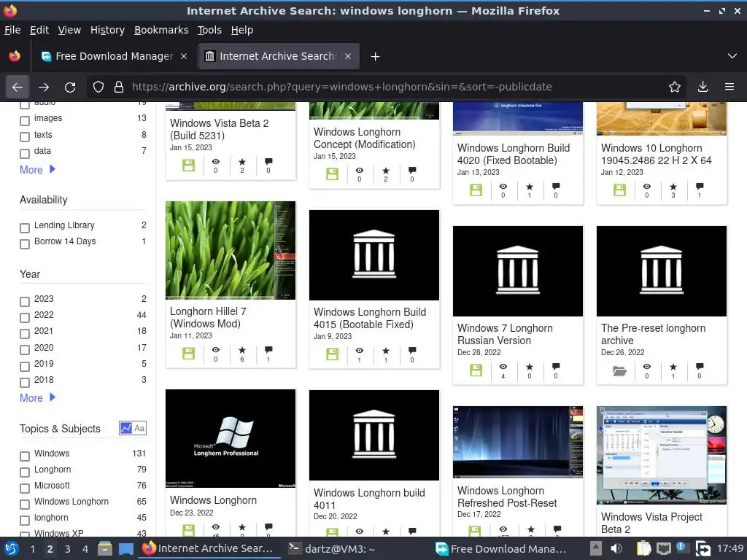
Task: Open the Firefox hamburger menu
Action: click(x=729, y=87)
